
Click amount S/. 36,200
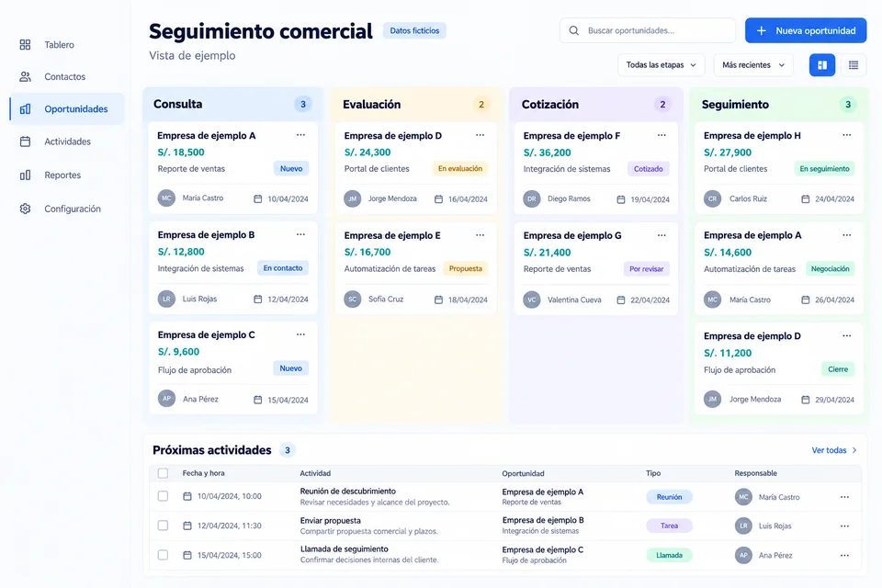(x=547, y=153)
